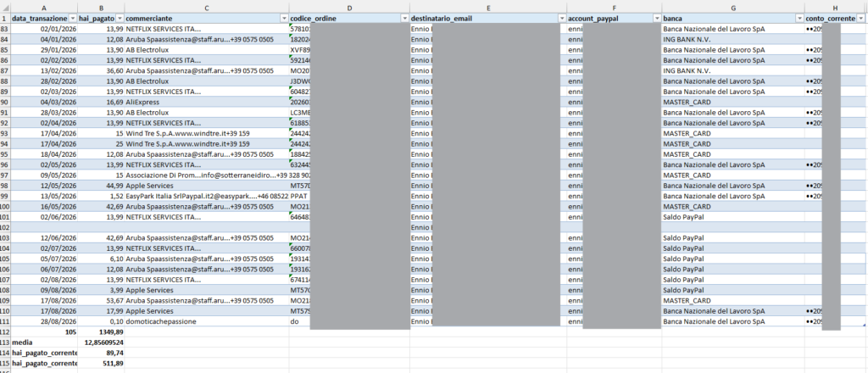Select row 102 by its row number
The width and height of the screenshot is (868, 373).
pos(6,227)
